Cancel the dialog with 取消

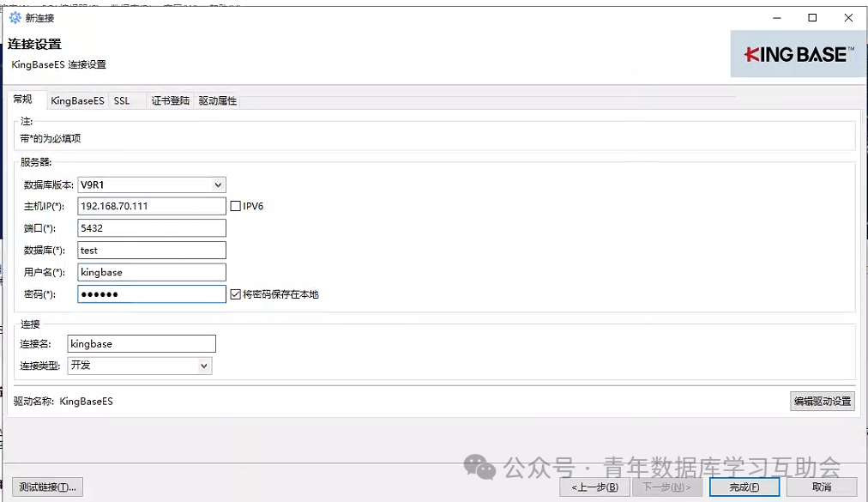tap(822, 487)
